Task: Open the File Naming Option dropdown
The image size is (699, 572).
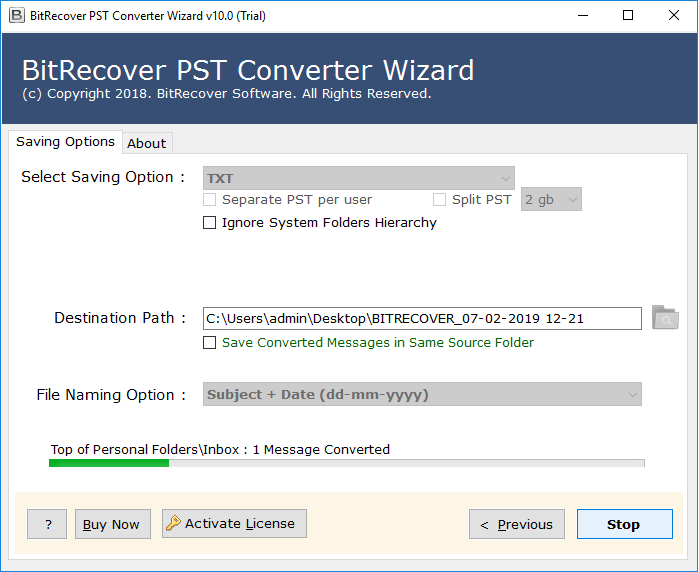Action: point(422,394)
